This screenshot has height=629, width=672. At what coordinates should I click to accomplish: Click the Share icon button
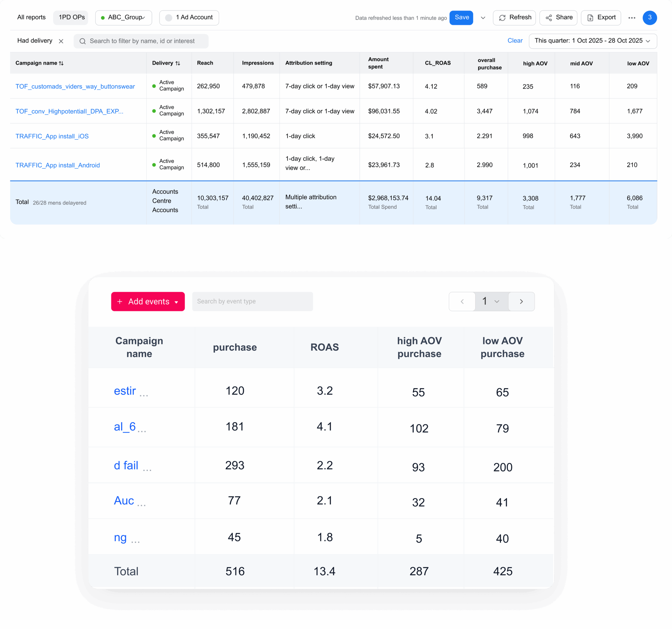[x=558, y=18]
